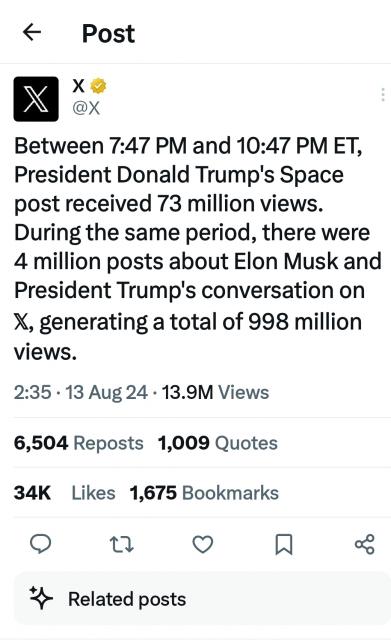Click the Post header title
Image resolution: width=391 pixels, height=640 pixels.
[x=108, y=33]
